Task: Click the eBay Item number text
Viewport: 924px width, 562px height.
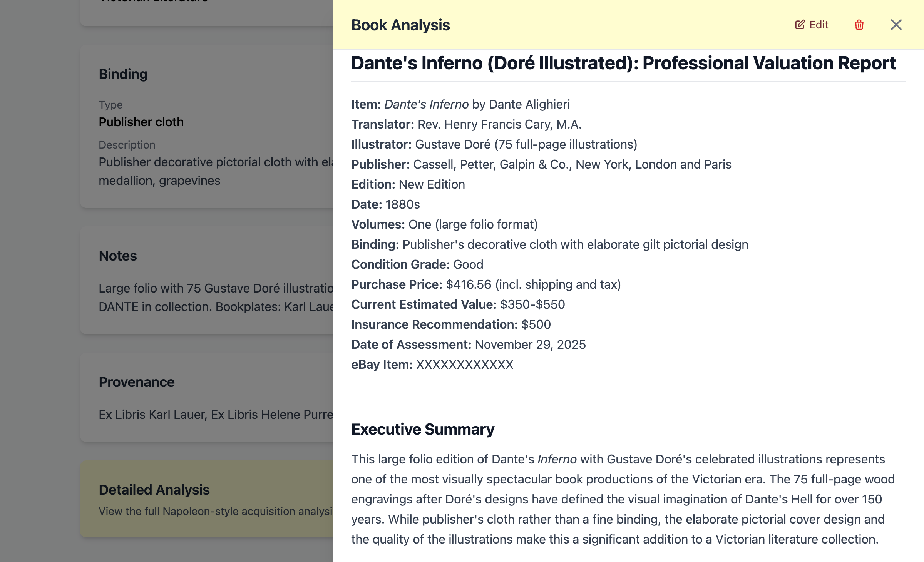Action: (464, 365)
